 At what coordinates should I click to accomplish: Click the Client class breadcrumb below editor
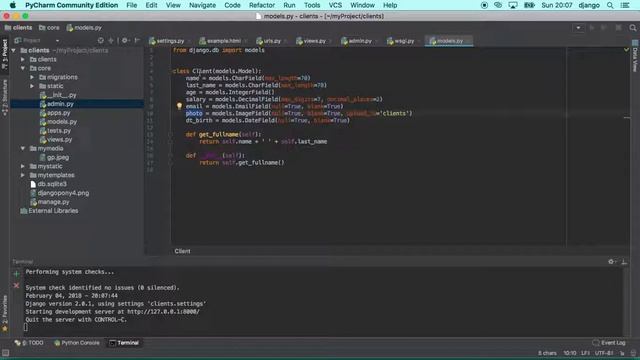coord(182,251)
